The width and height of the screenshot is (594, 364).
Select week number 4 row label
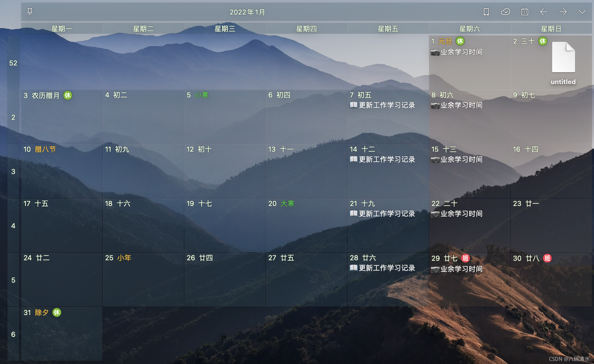point(13,226)
